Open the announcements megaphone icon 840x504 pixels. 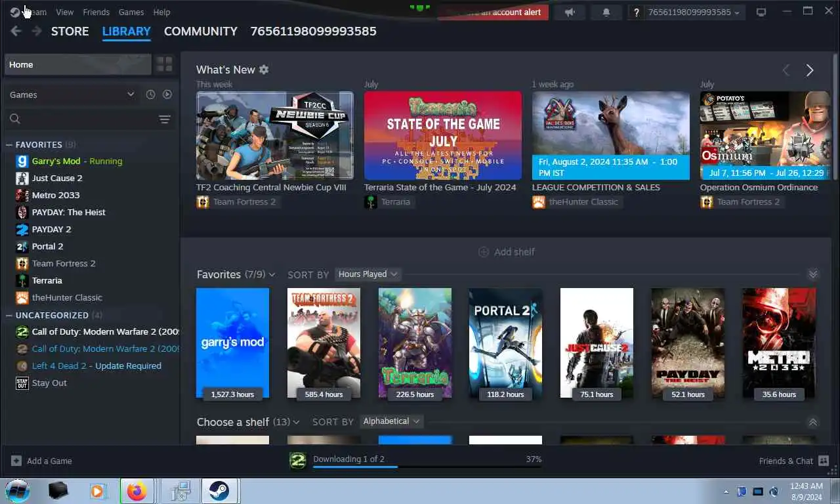pos(570,12)
